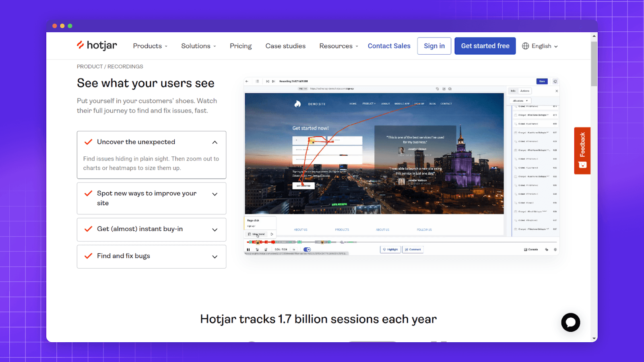
Task: Open the Products menu
Action: point(150,46)
